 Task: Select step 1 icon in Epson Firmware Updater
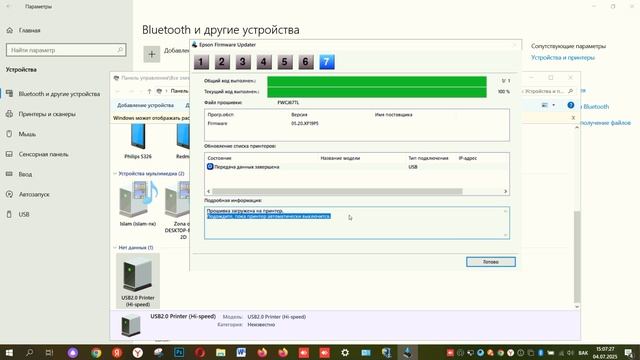201,62
